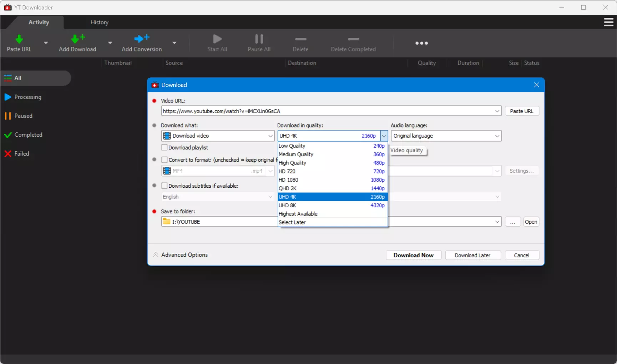The width and height of the screenshot is (617, 364).
Task: Enable the Download playlist checkbox
Action: (165, 147)
